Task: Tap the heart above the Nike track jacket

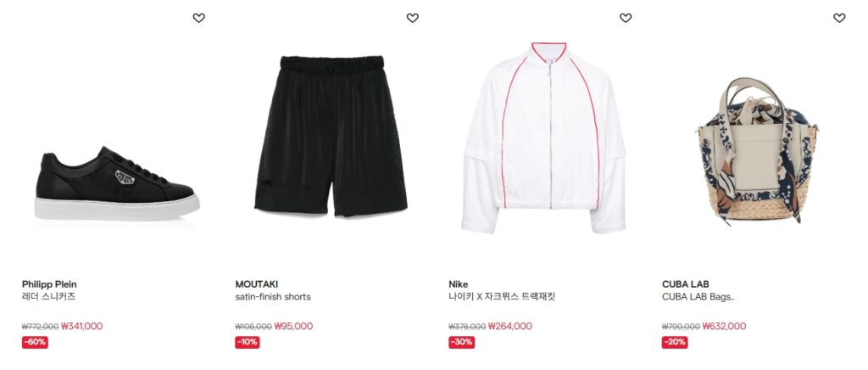Action: coord(626,18)
